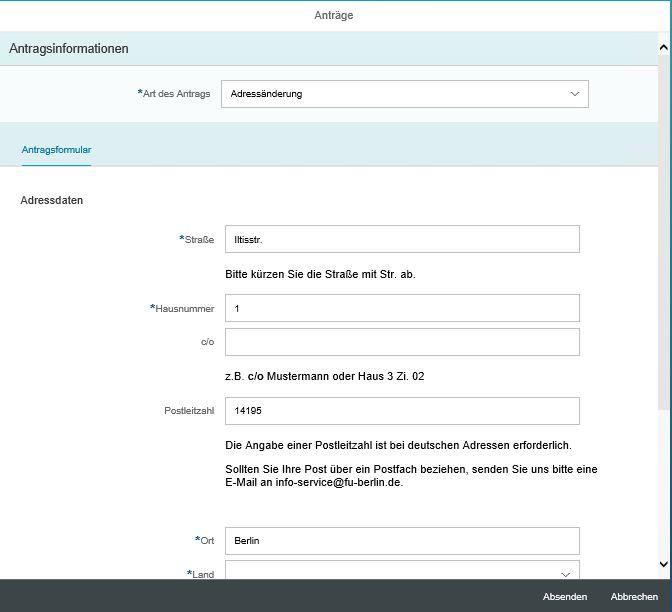Focus the Straße field containing Iltisstr.
672x612 pixels.
pos(402,239)
